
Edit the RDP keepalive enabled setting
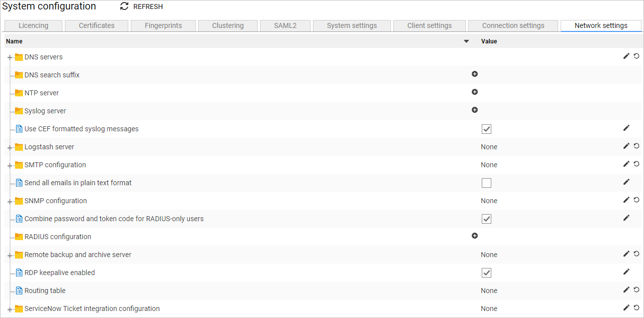[x=626, y=272]
